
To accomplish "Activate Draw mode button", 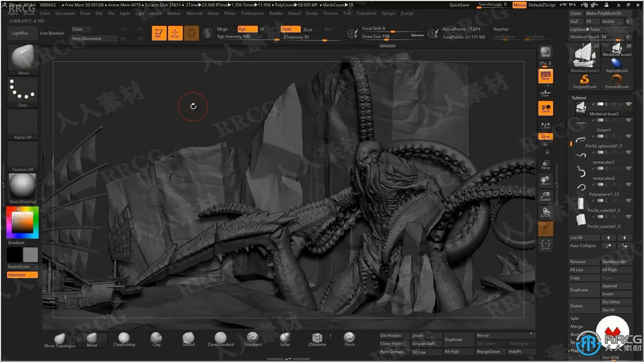I will (x=175, y=33).
